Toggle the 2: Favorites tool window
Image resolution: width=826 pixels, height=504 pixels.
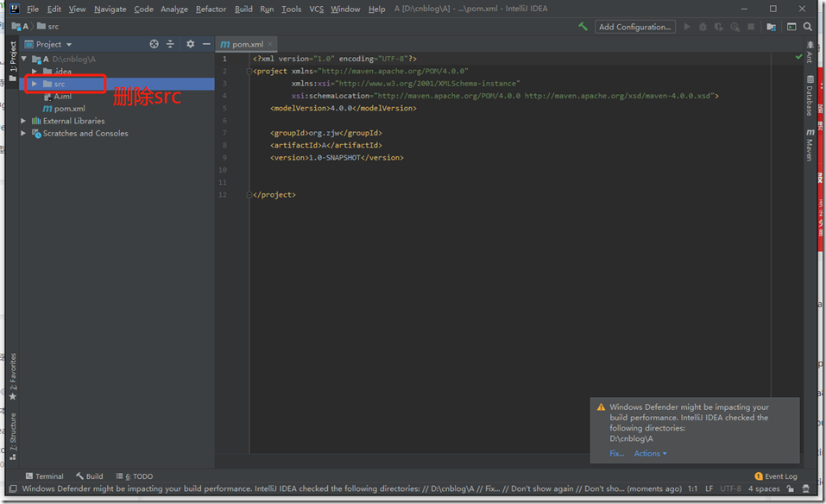point(13,376)
